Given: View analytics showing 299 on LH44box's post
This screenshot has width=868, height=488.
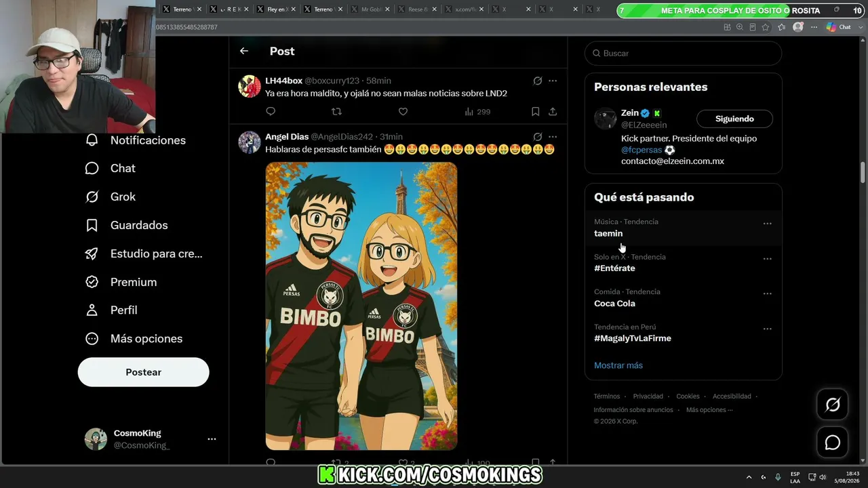Looking at the screenshot, I should tap(477, 112).
